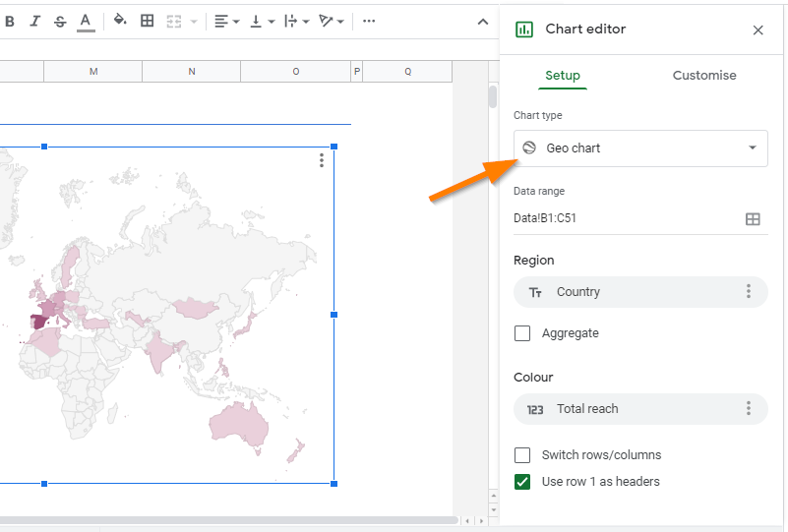Viewport: 788px width, 532px height.
Task: Enable the Aggregate checkbox
Action: (522, 333)
